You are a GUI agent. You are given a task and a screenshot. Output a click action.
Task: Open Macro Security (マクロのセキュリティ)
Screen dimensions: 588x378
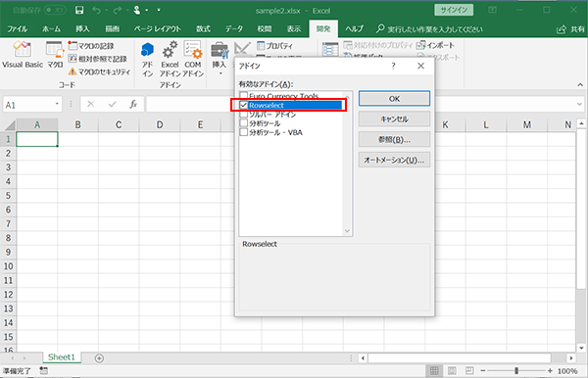pos(99,71)
